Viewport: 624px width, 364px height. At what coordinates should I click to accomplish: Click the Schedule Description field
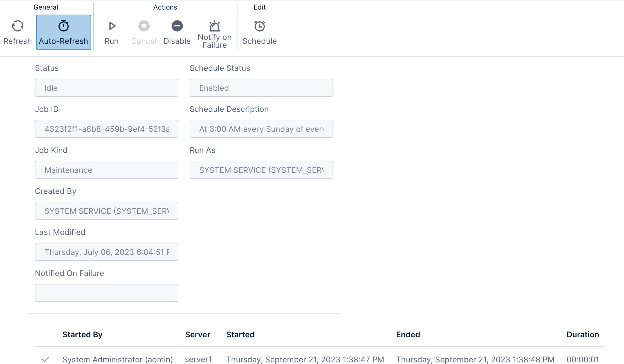(x=261, y=129)
